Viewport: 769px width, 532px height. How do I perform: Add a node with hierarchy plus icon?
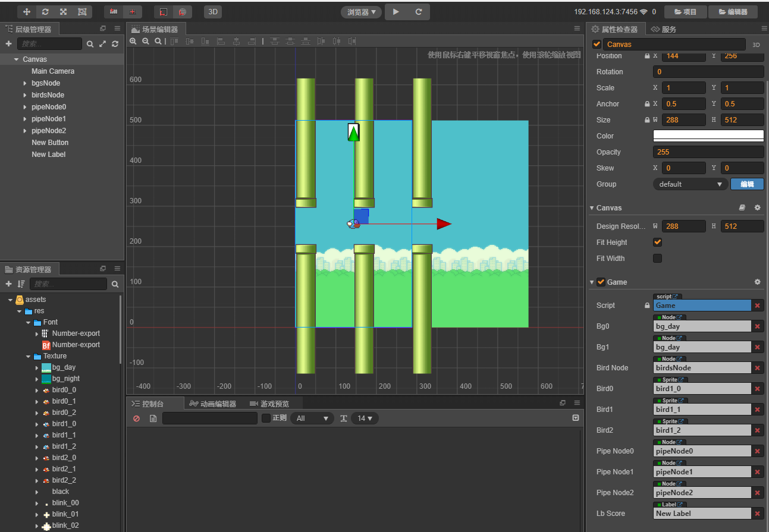pos(8,44)
